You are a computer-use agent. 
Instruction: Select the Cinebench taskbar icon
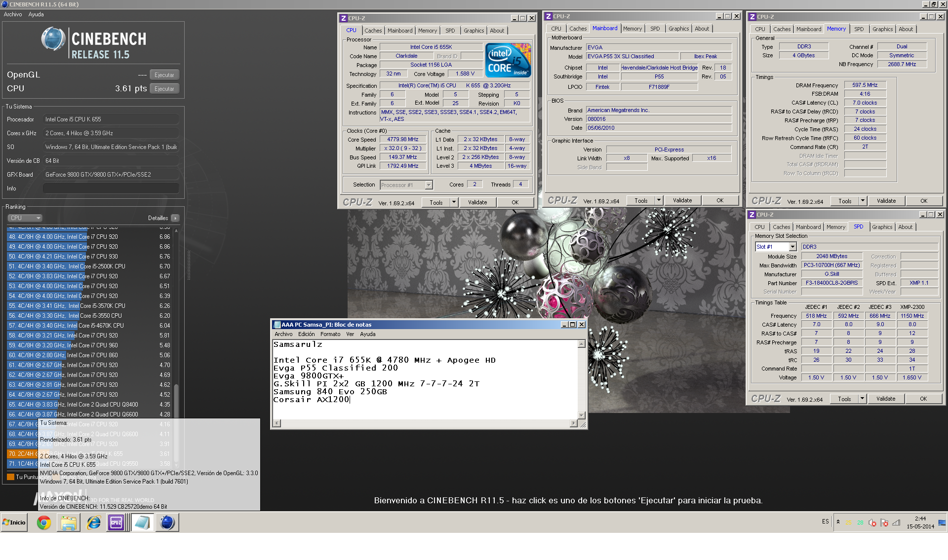pyautogui.click(x=167, y=523)
